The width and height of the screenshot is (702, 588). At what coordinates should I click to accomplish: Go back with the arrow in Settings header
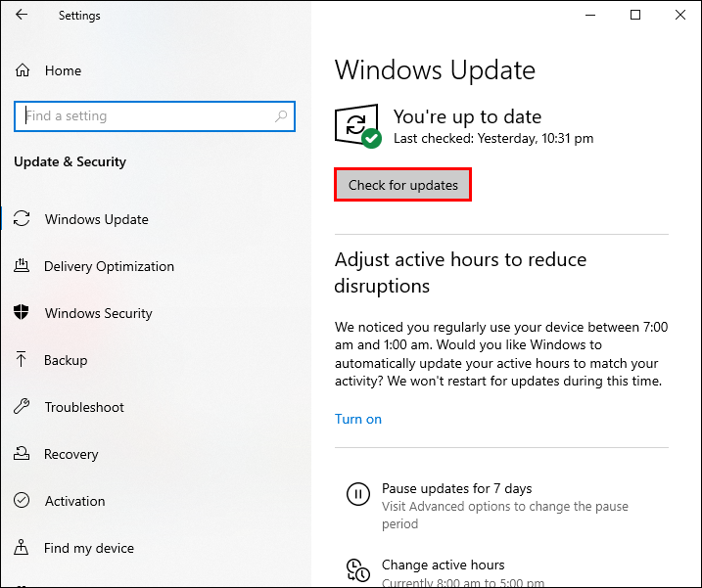(22, 15)
